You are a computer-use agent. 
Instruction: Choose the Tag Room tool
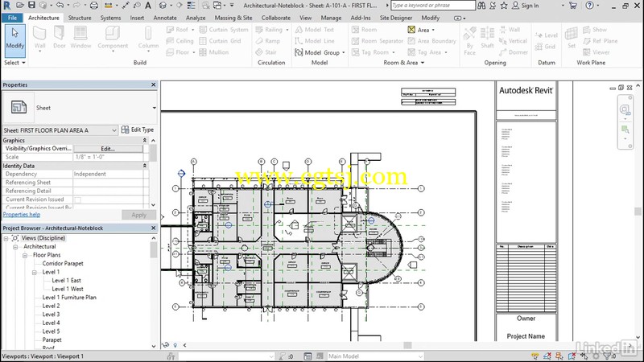[374, 52]
